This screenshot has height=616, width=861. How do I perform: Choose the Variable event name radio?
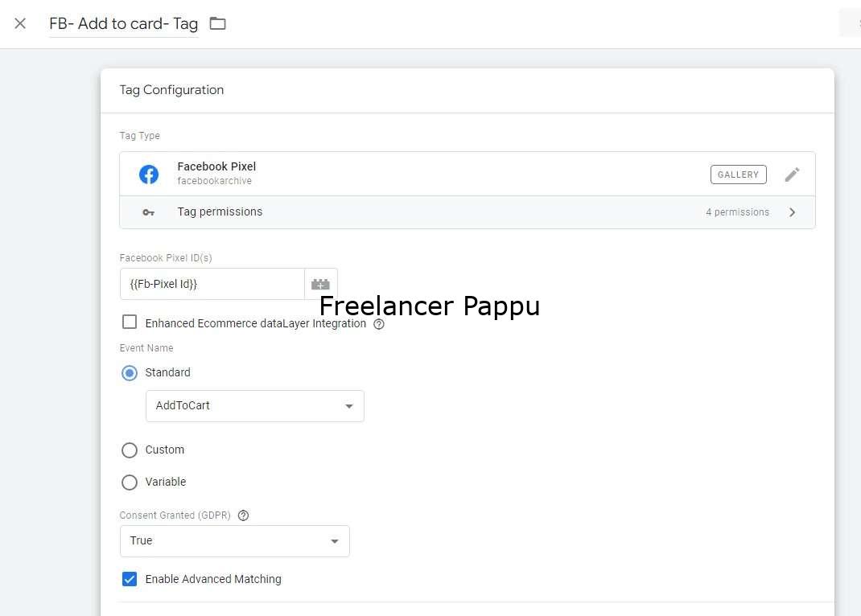(x=130, y=483)
